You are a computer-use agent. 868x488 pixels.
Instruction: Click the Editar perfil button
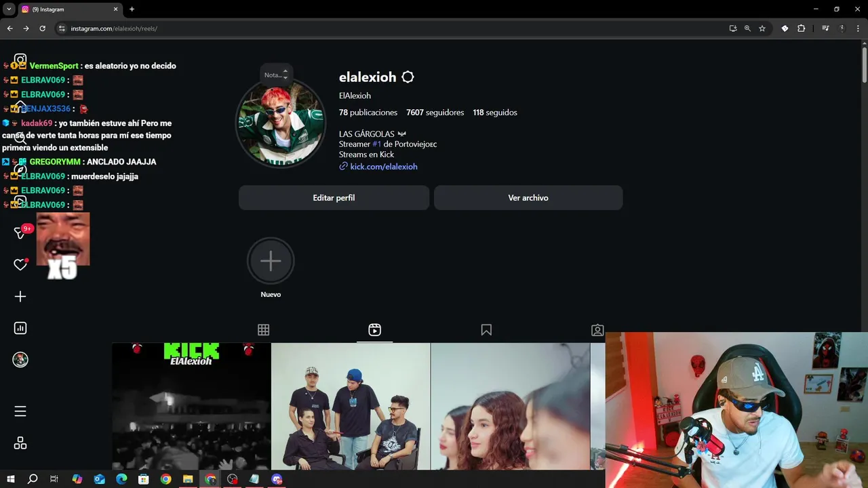pos(334,198)
